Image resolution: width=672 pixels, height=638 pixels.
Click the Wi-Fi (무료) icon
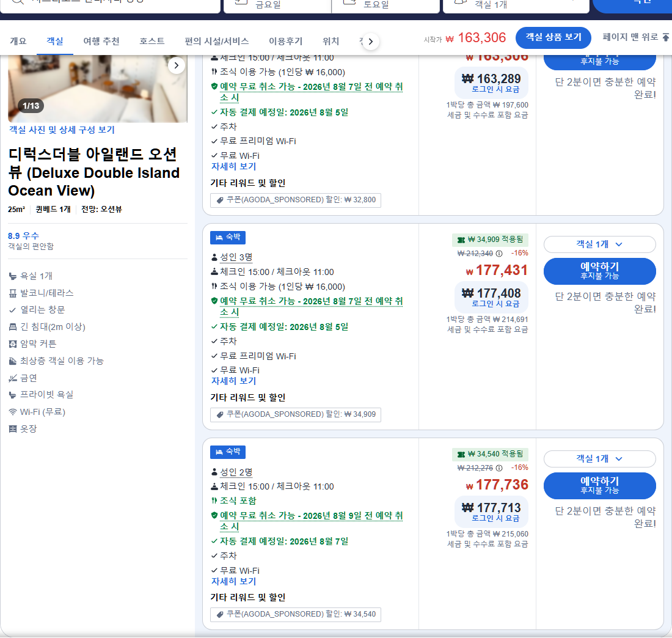(x=13, y=412)
